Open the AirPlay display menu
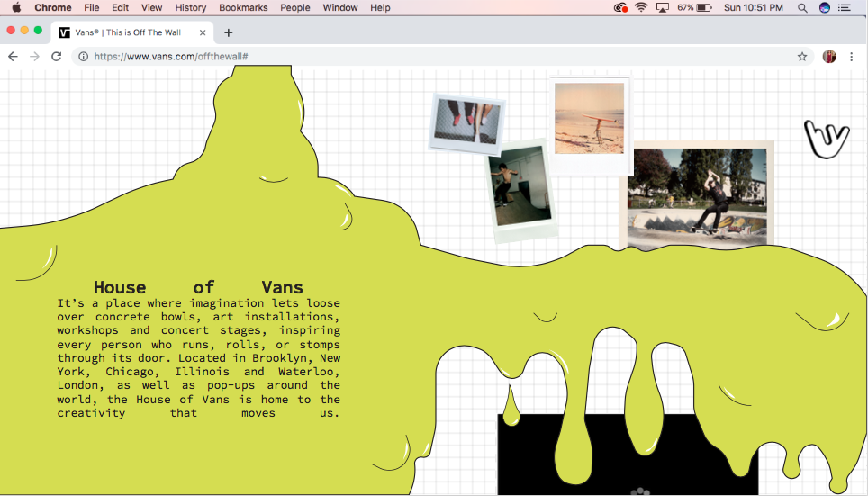868x496 pixels. [x=662, y=8]
